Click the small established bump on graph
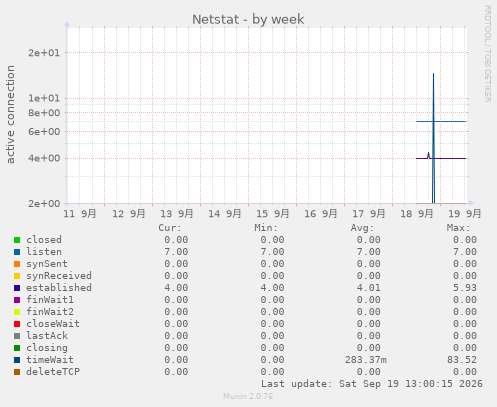The height and width of the screenshot is (407, 497). tap(428, 155)
